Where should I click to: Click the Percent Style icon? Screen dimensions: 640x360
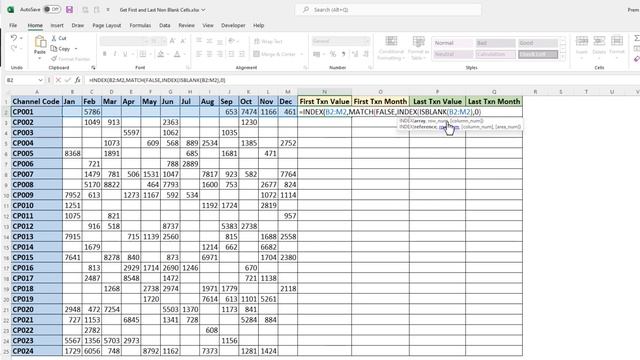(x=333, y=54)
